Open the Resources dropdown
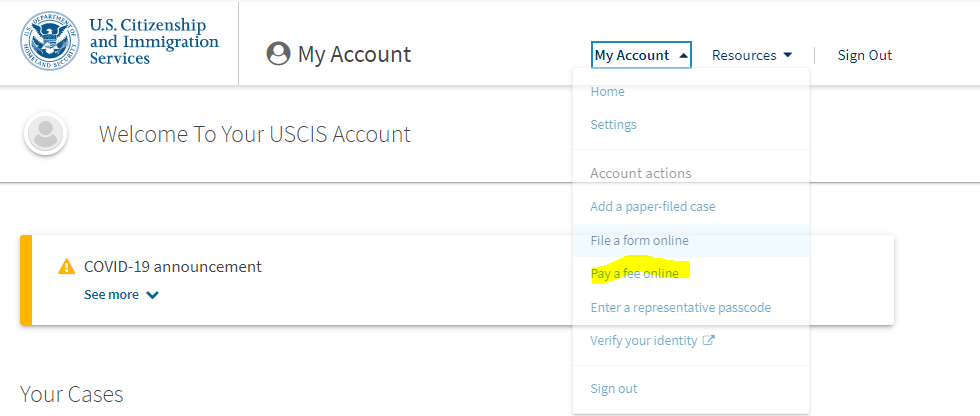 [752, 55]
